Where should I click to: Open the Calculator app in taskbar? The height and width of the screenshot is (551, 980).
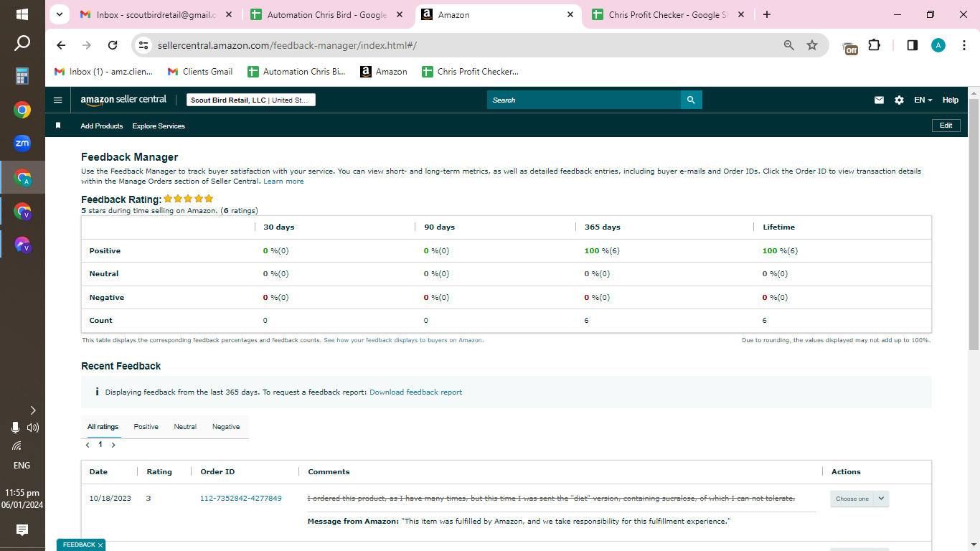click(x=22, y=76)
